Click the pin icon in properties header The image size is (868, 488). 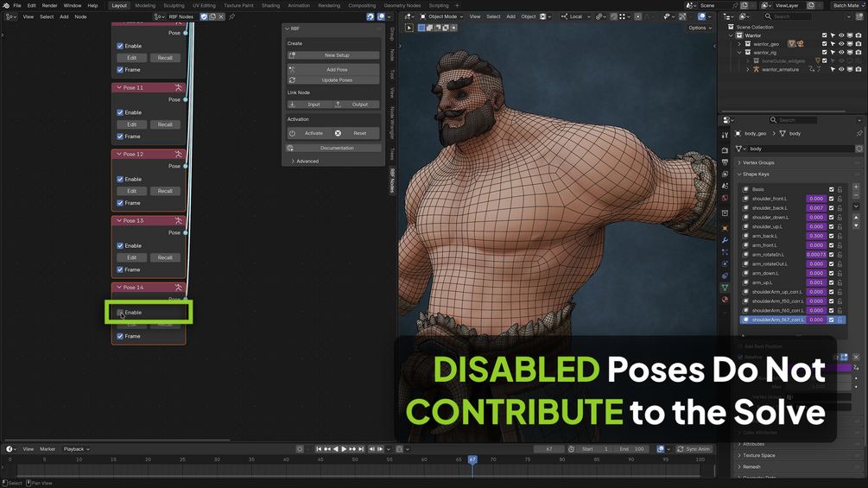click(859, 133)
